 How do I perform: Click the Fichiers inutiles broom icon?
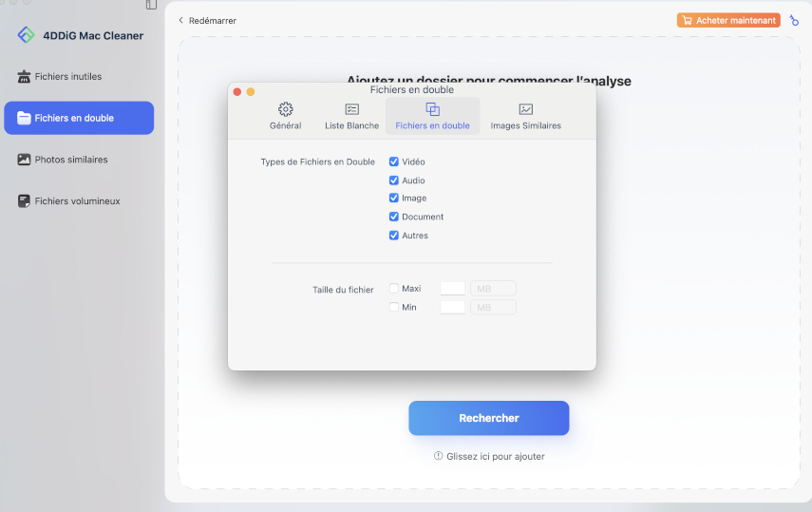tap(24, 77)
